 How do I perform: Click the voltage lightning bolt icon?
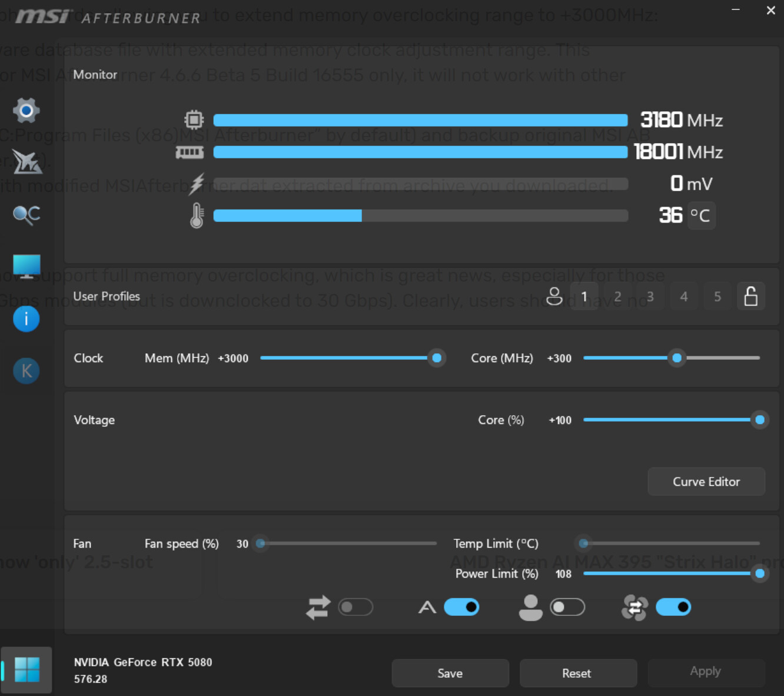coord(197,184)
